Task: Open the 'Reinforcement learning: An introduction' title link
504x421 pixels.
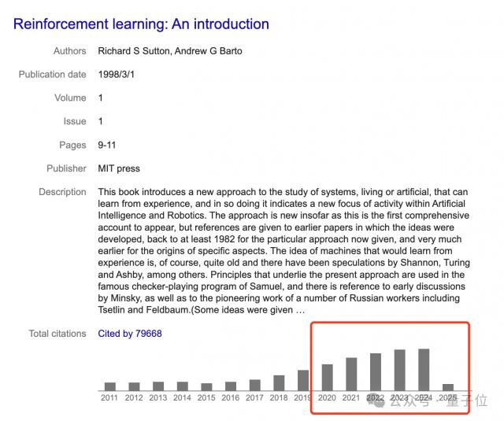Action: click(141, 24)
